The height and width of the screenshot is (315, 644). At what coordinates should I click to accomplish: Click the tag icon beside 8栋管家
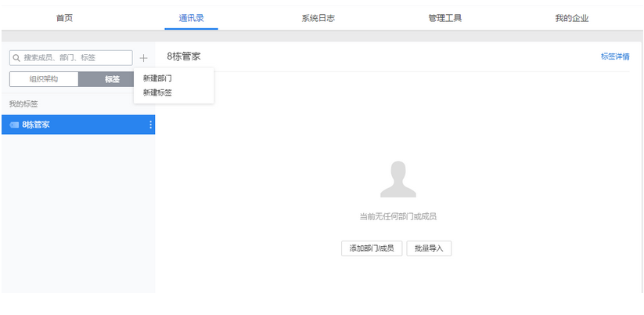[x=14, y=125]
